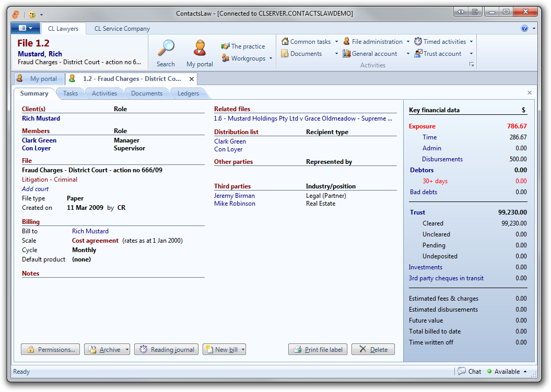
Task: Close the summary panel with the X
Action: click(530, 93)
